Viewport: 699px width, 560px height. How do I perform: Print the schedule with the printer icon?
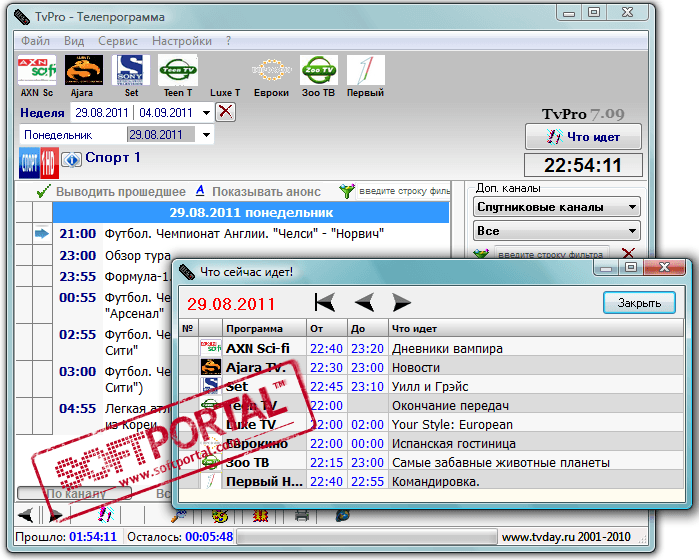click(302, 516)
